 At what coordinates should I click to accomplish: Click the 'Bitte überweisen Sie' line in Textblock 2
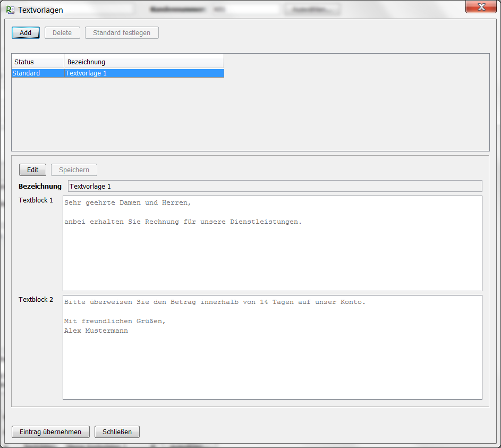pyautogui.click(x=215, y=302)
